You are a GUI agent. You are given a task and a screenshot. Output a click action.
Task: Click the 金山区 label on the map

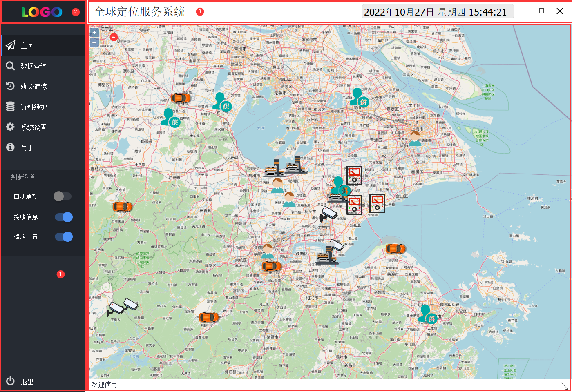tap(402, 196)
